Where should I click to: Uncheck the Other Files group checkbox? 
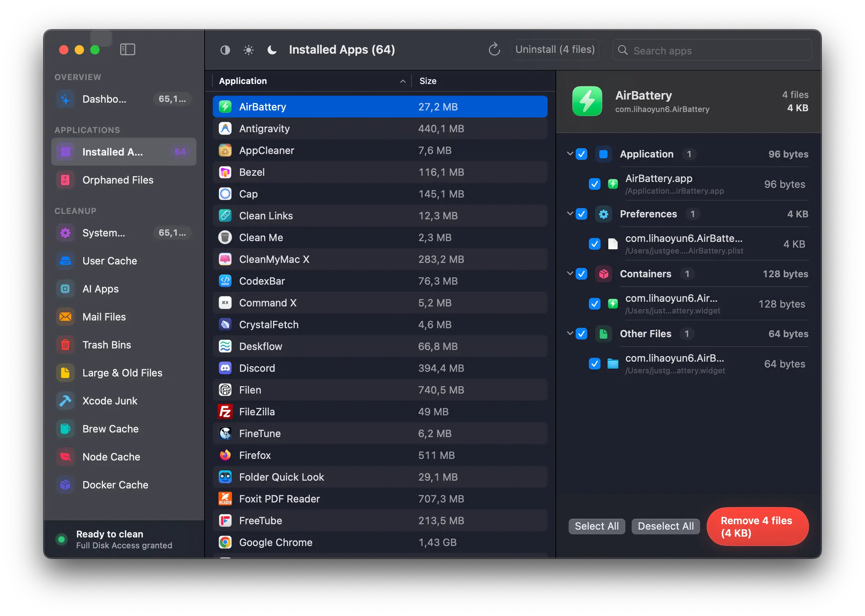point(581,334)
